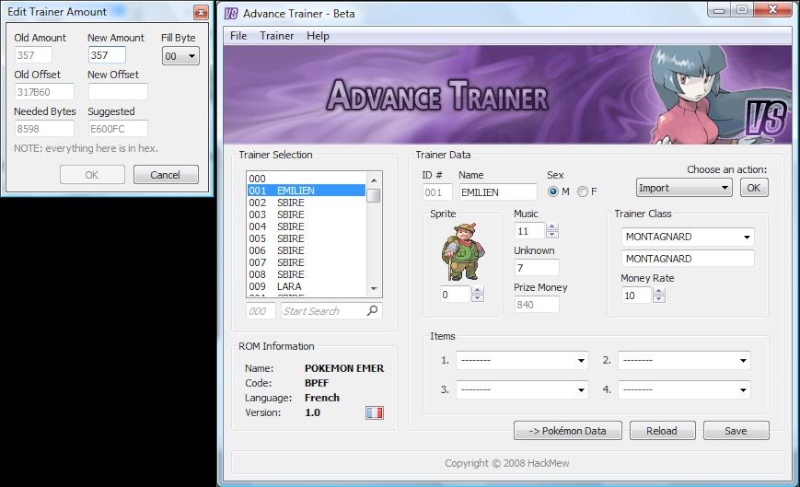
Task: Decrease the Music value with down arrow
Action: [x=552, y=235]
